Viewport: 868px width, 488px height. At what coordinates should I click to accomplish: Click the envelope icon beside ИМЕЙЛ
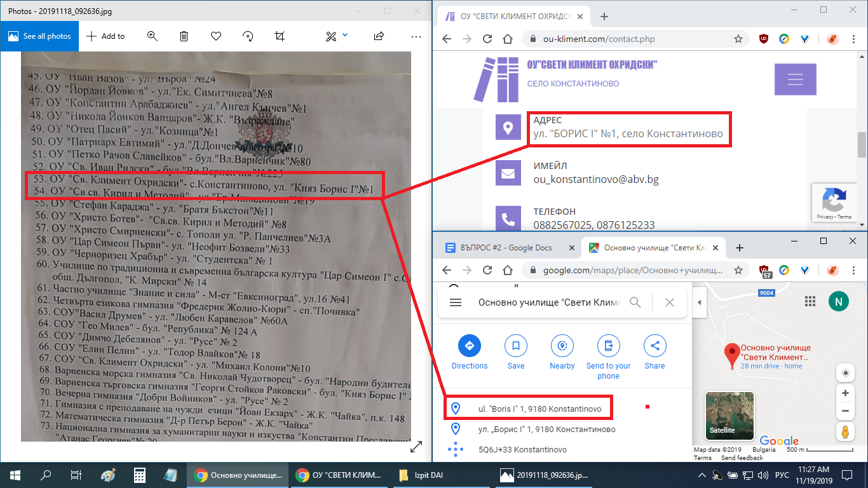point(507,173)
